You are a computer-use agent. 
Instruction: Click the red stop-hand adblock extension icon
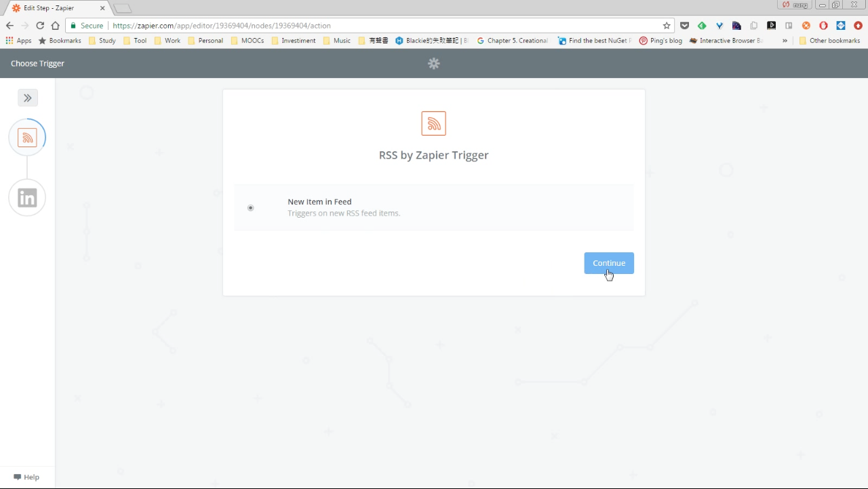click(x=823, y=26)
